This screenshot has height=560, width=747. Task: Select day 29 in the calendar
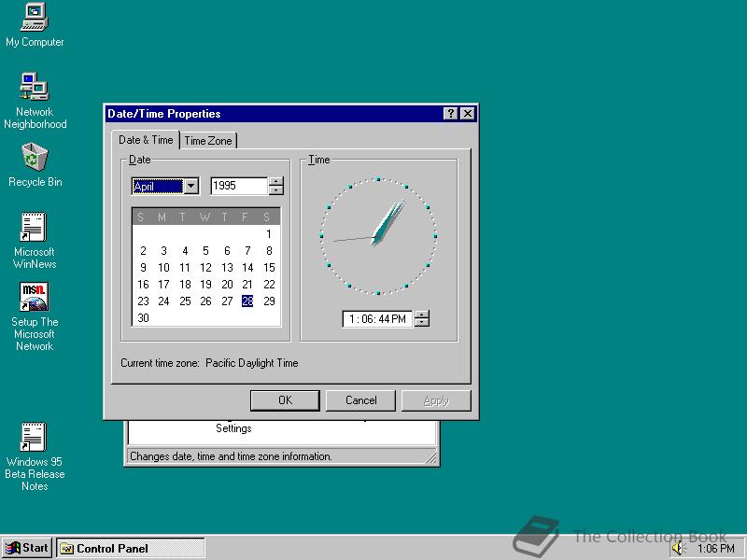coord(269,301)
